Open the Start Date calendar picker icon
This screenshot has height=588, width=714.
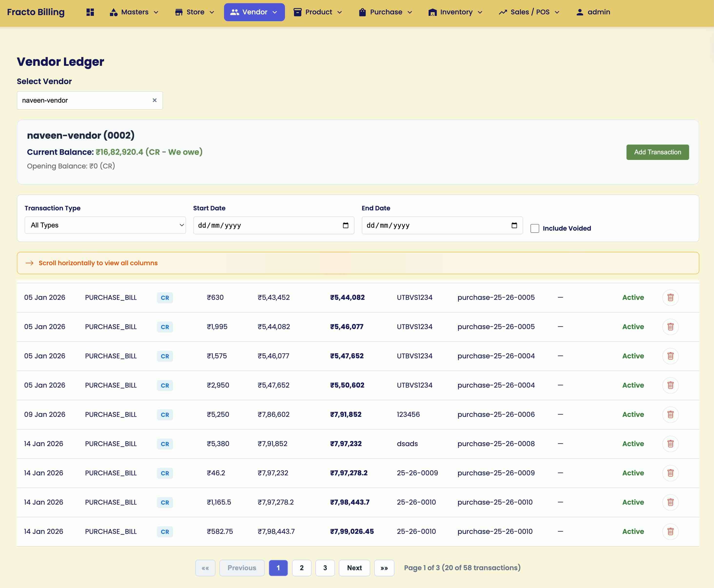[x=345, y=225]
